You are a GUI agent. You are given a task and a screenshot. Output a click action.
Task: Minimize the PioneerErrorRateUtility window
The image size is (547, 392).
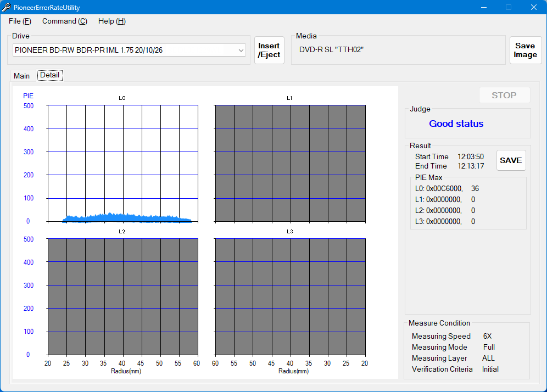click(x=484, y=7)
